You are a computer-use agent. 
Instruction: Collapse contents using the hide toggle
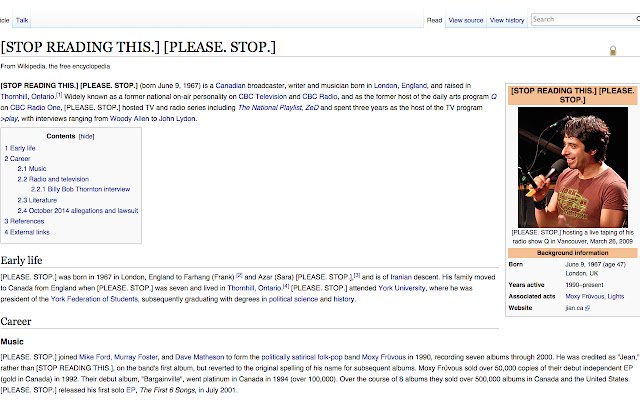(x=86, y=136)
